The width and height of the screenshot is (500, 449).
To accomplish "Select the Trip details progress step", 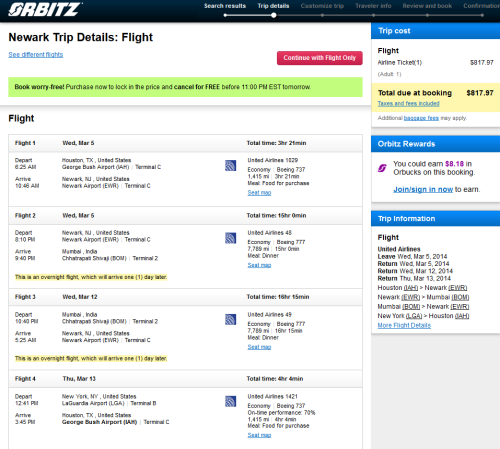I will pyautogui.click(x=273, y=6).
